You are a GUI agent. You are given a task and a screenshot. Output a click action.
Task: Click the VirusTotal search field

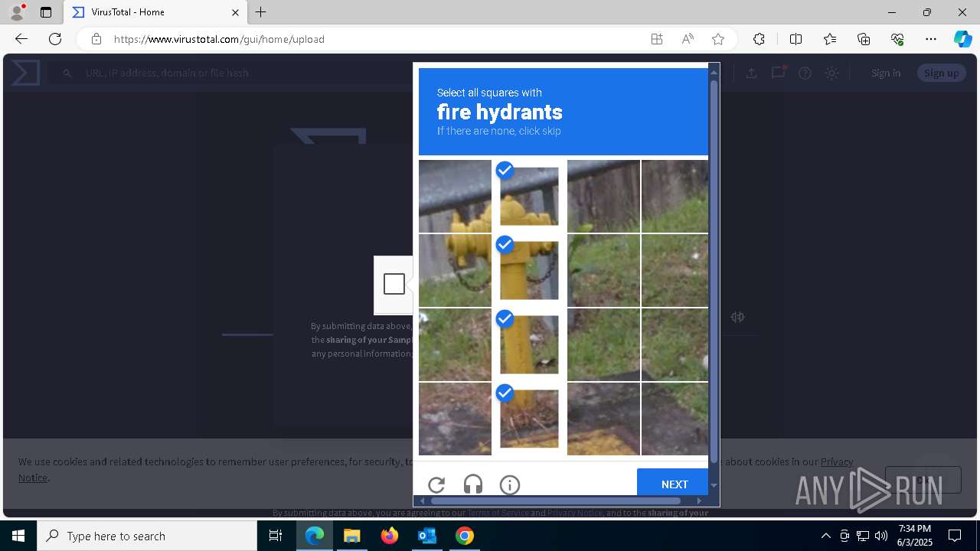(230, 73)
